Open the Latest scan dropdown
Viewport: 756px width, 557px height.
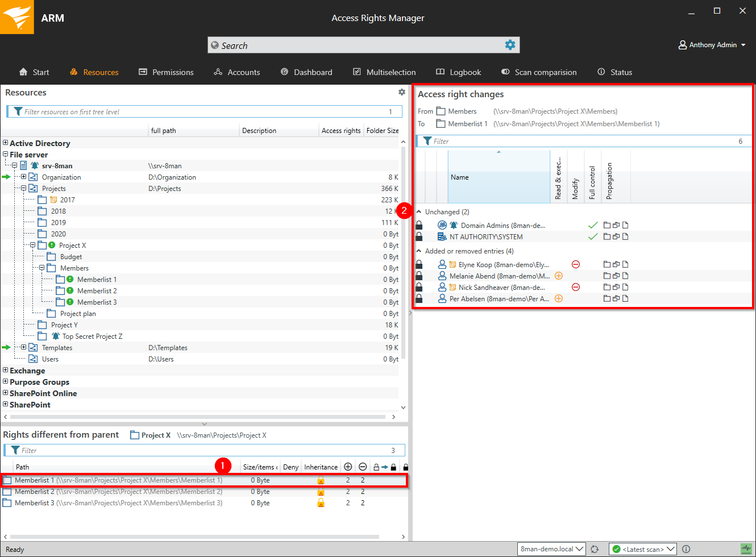click(x=642, y=549)
